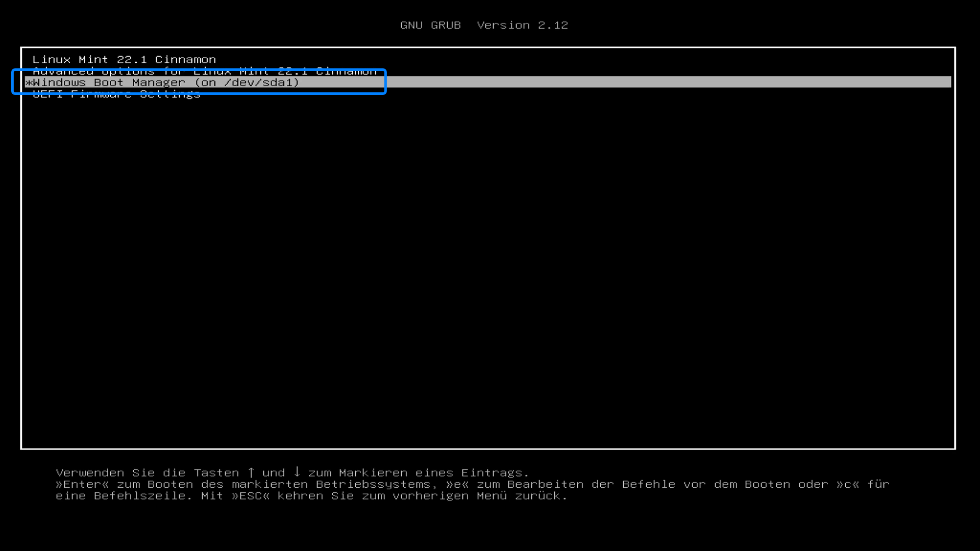
Task: Select the Linux Mint 22.1 Cinnamon entry
Action: (124, 60)
